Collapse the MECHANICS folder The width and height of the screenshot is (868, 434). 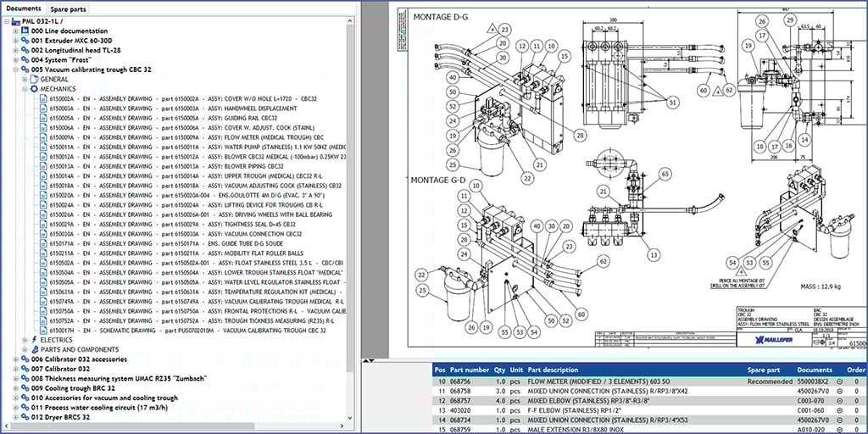click(25, 89)
